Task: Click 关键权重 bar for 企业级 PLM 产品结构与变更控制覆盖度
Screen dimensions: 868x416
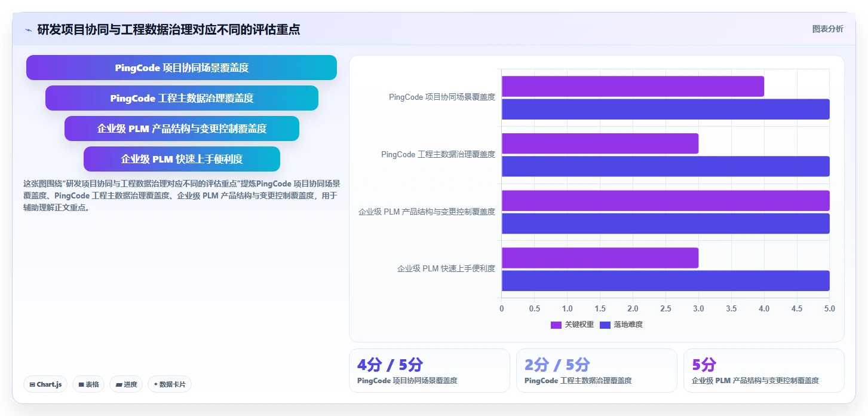Action: [x=665, y=201]
